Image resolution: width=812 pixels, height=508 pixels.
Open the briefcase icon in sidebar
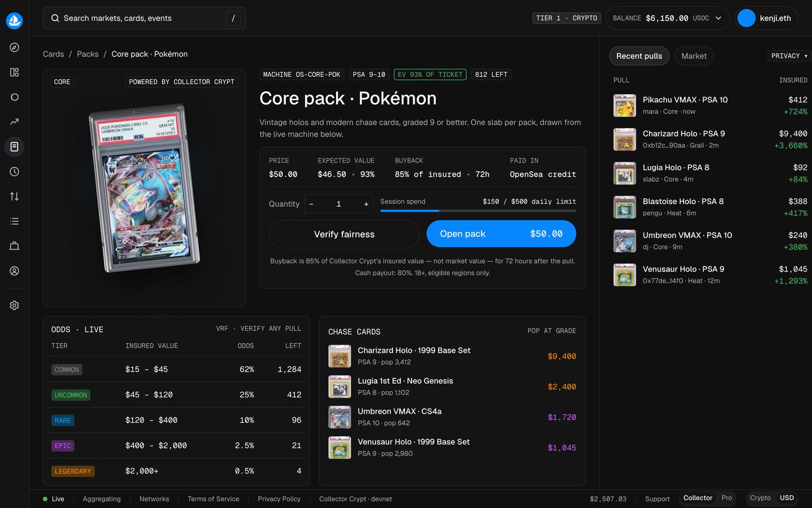[x=15, y=246]
